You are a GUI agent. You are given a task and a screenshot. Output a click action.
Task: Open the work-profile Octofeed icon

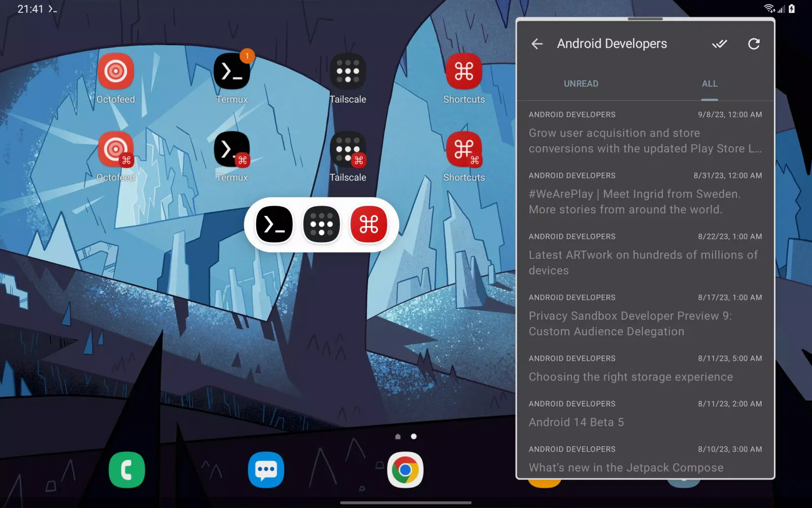coord(115,150)
